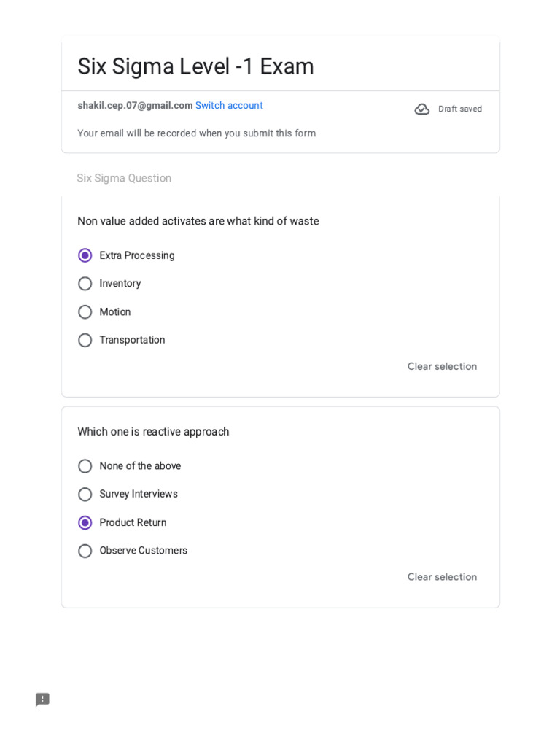The width and height of the screenshot is (560, 747).
Task: Click the Draft saved cloud icon
Action: tap(422, 109)
